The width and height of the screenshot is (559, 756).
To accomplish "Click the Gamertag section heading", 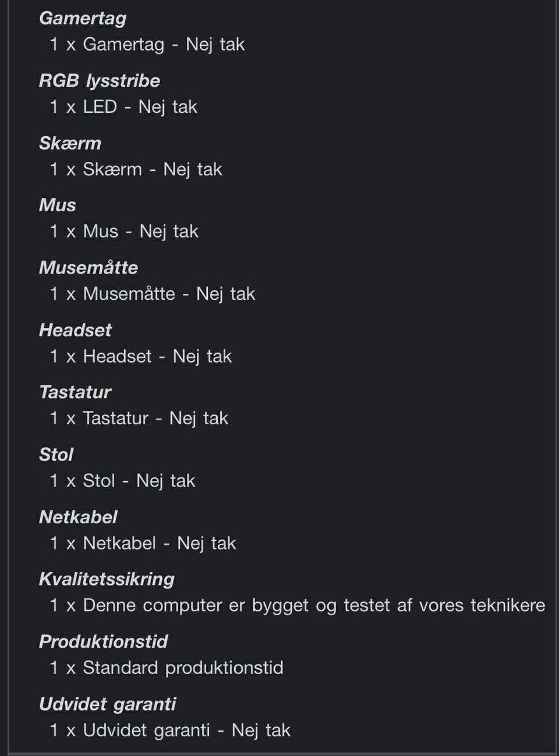I will 83,18.
